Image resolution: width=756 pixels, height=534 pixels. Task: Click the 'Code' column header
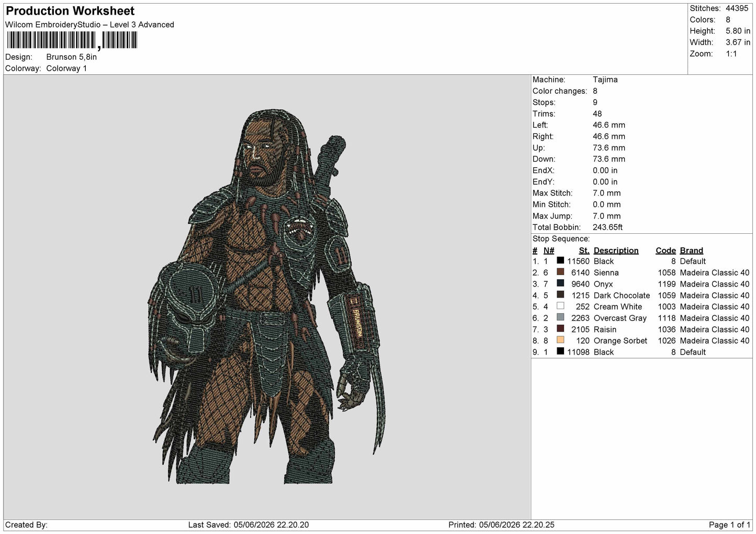(665, 250)
